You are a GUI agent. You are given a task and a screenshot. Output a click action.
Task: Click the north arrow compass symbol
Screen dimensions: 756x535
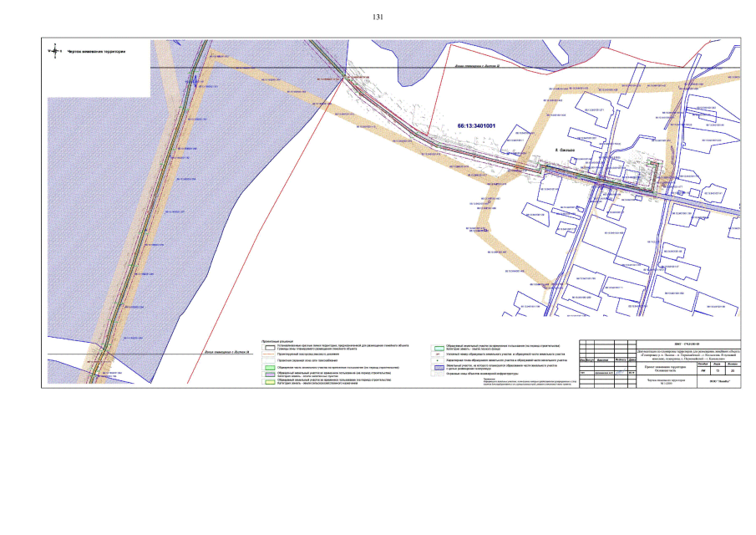54,52
